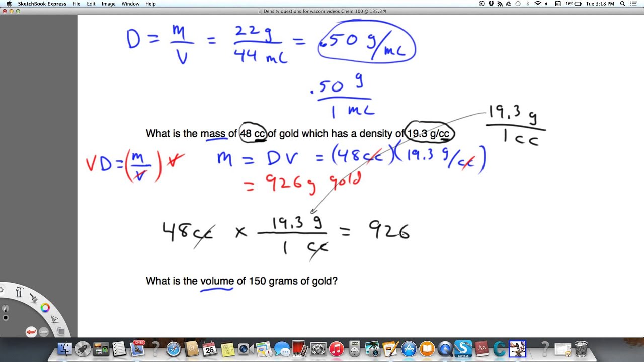Open the Wi-Fi status menu
Screen dimensions: 644x362
pyautogui.click(x=538, y=4)
